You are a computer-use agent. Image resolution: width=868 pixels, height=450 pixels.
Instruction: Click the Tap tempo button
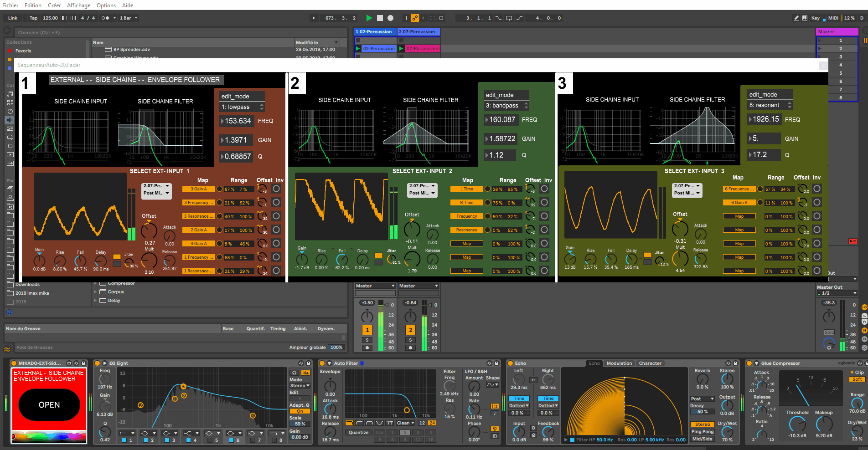33,18
